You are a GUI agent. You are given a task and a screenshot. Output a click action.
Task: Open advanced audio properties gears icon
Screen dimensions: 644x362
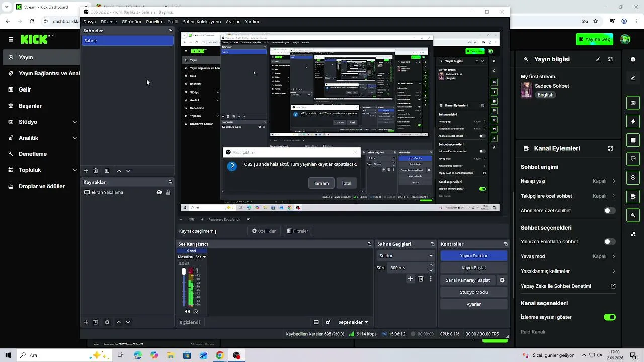pos(328,322)
